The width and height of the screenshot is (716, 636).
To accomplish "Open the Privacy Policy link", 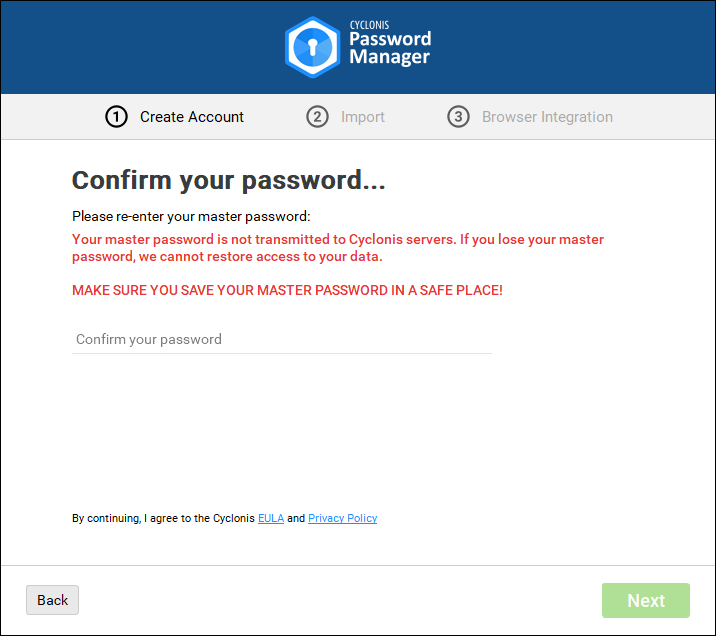I will (342, 518).
